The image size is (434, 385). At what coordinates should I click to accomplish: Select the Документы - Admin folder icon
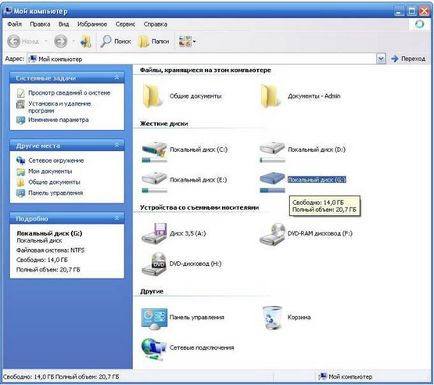pyautogui.click(x=271, y=96)
